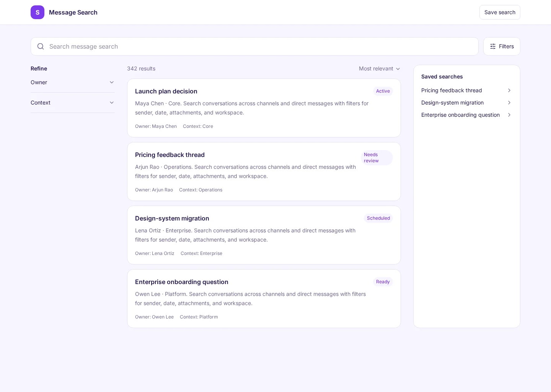This screenshot has width=551, height=392.
Task: Open the Enterprise onboarding question result card
Action: click(x=264, y=299)
